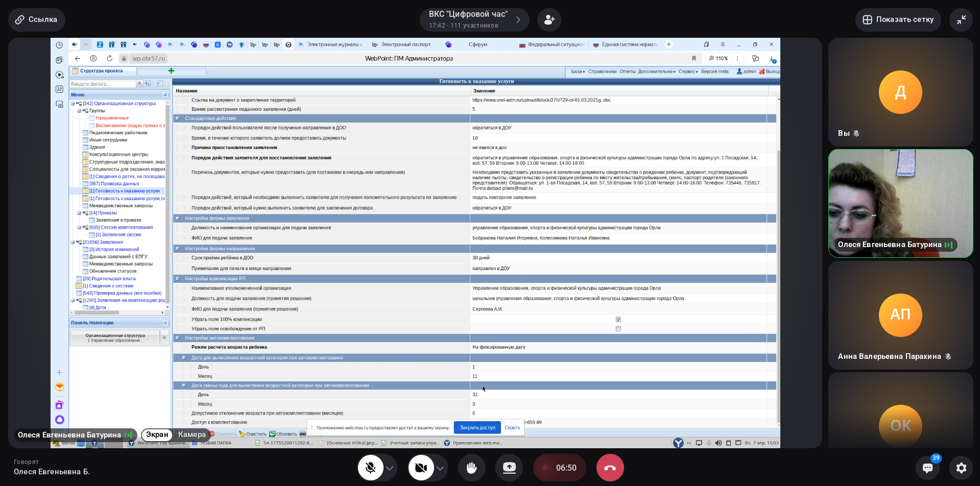Click the "Показать сетку" button

tap(898, 20)
